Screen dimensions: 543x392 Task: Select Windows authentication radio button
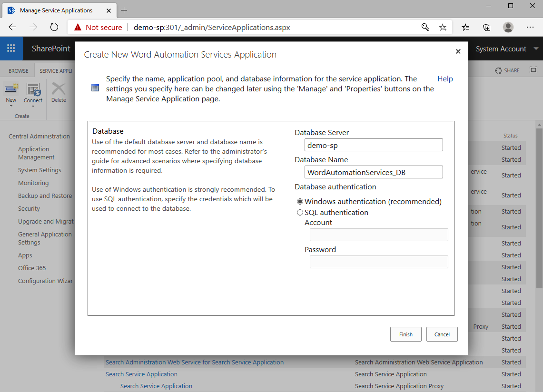coord(300,202)
